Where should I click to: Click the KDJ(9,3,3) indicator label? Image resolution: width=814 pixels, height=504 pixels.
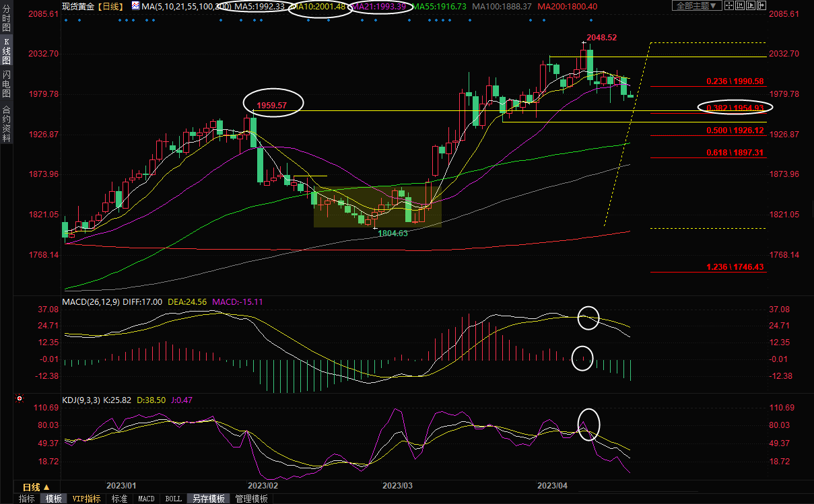coord(81,400)
